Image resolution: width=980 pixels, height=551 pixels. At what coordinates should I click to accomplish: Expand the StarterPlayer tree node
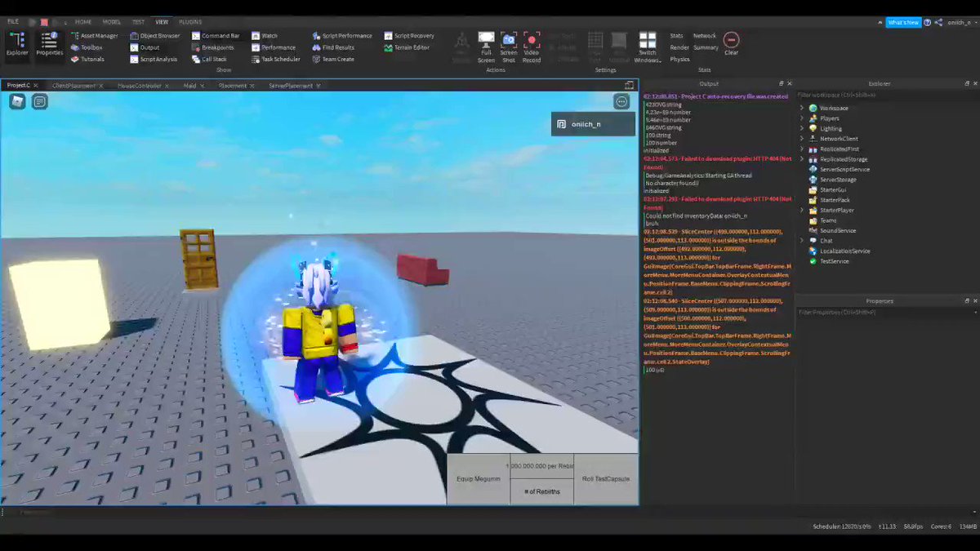pyautogui.click(x=802, y=210)
